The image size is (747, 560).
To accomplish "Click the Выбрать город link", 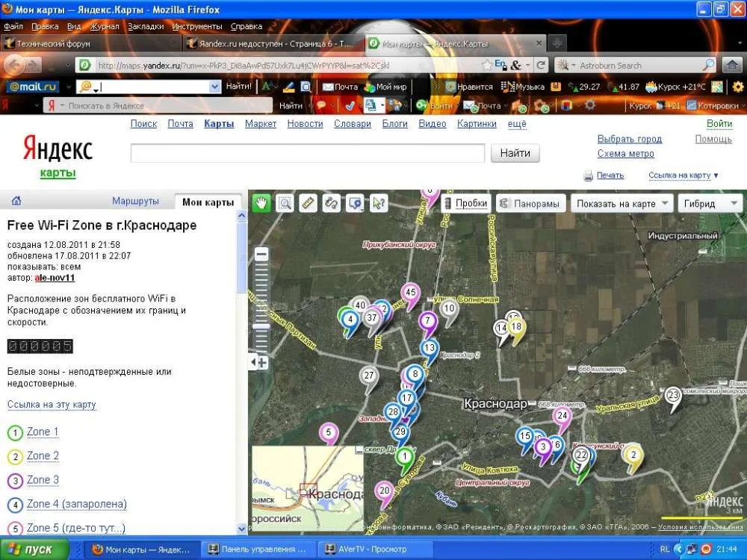I will click(629, 139).
